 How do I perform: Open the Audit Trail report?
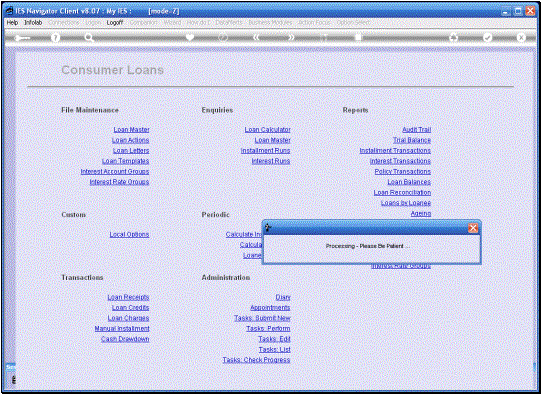pos(416,130)
